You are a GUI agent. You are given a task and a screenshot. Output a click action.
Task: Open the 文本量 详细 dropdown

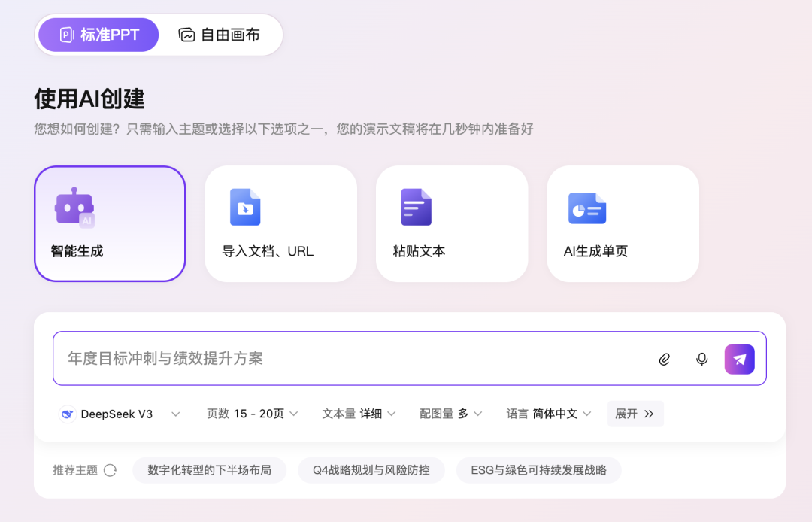[x=359, y=414]
